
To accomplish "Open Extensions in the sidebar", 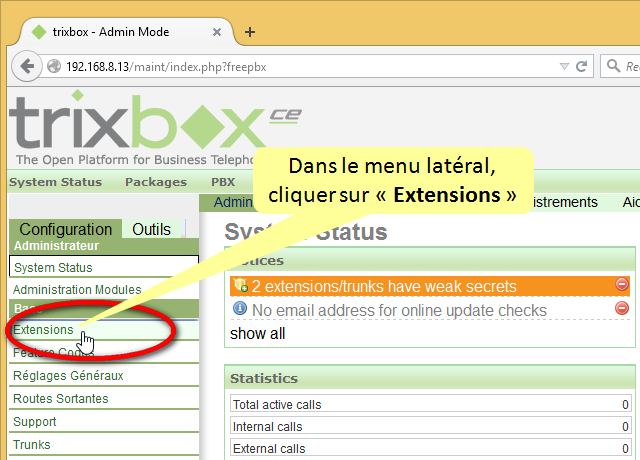I will (43, 329).
